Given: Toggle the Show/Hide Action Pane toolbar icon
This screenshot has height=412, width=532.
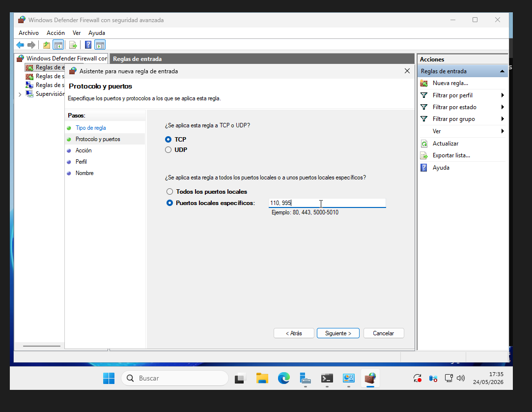Looking at the screenshot, I should [x=100, y=45].
